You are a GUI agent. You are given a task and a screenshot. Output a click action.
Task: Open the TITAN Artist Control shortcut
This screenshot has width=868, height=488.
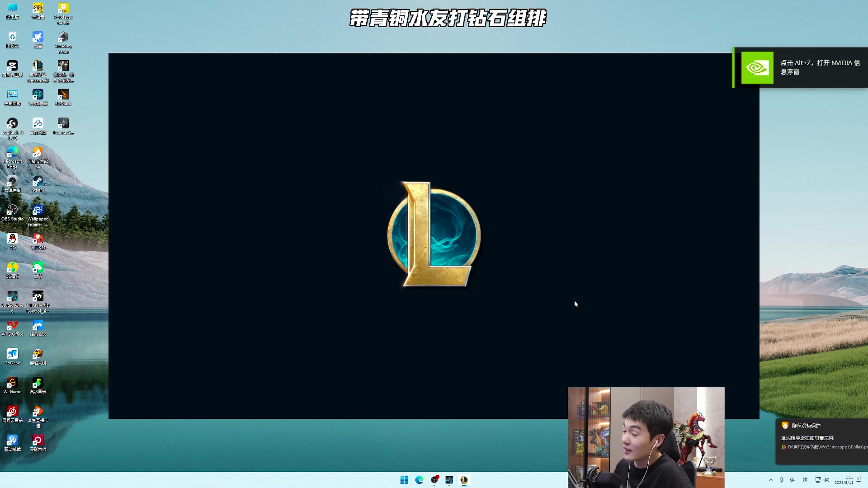[x=38, y=302]
